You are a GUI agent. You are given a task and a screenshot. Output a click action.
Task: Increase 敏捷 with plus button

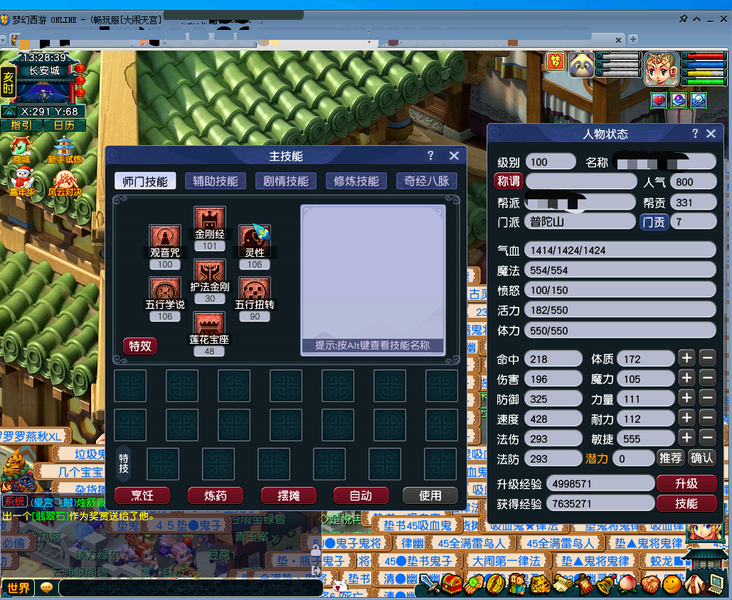pyautogui.click(x=687, y=438)
